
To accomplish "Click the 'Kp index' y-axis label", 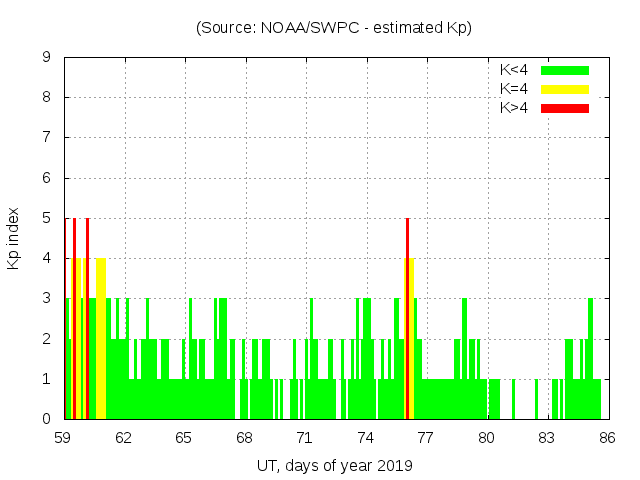I will pos(14,238).
